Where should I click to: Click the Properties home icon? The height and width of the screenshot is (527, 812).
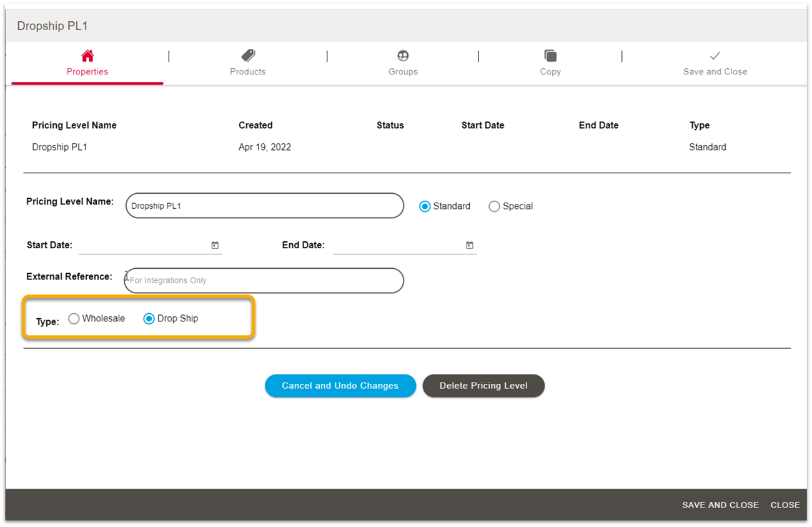pos(87,55)
